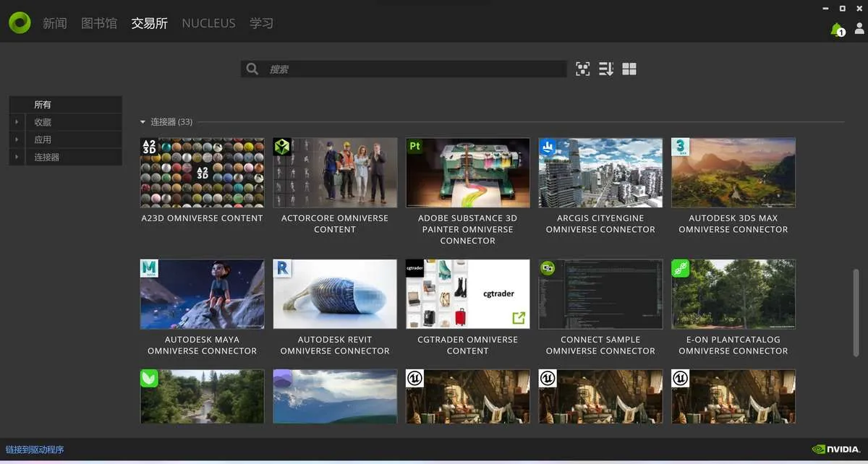Click AUTODESK 3DS MAX connector title
The image size is (868, 464).
point(733,224)
